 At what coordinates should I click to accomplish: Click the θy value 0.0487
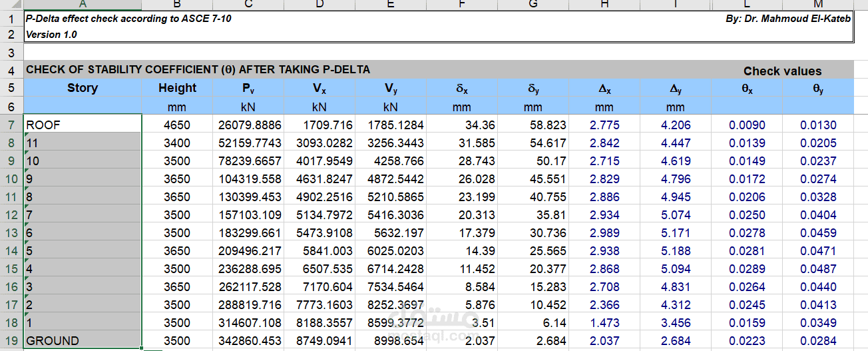tap(818, 269)
